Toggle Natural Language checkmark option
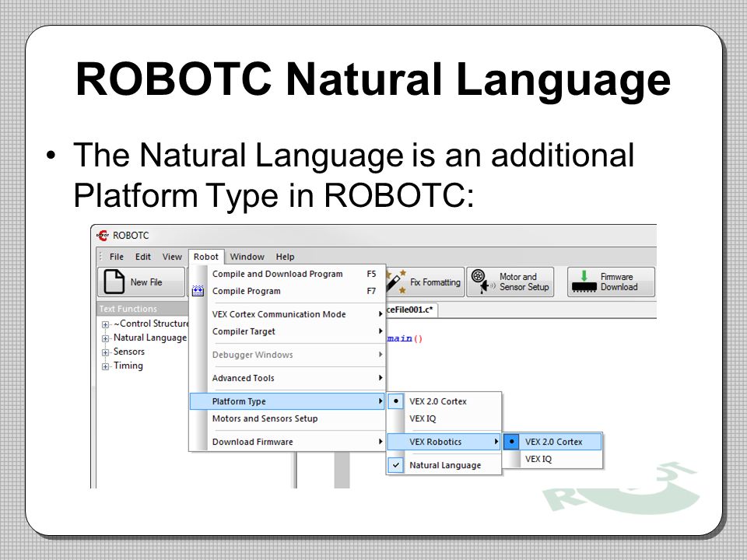Image resolution: width=747 pixels, height=560 pixels. (444, 465)
